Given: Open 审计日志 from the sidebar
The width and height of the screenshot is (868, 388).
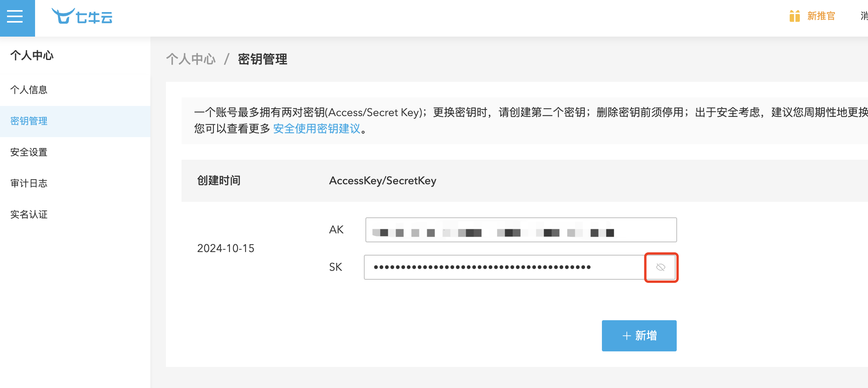Looking at the screenshot, I should [29, 183].
